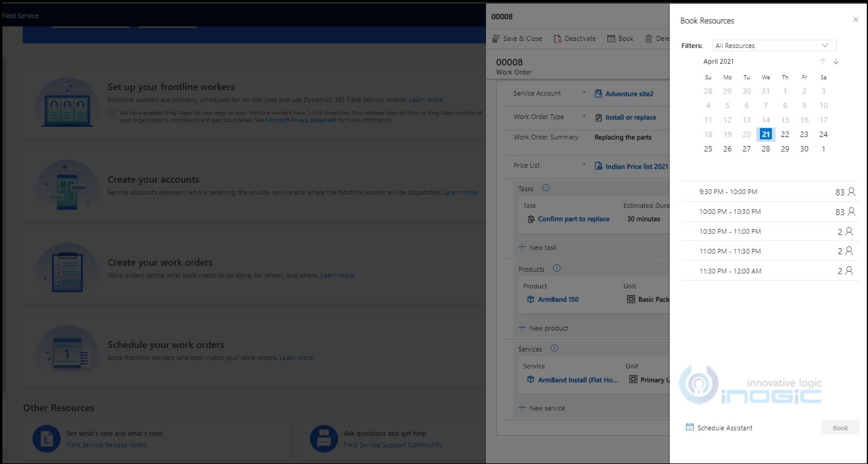Click the release notes document icon
Screen dimensions: 868x464
(x=47, y=439)
